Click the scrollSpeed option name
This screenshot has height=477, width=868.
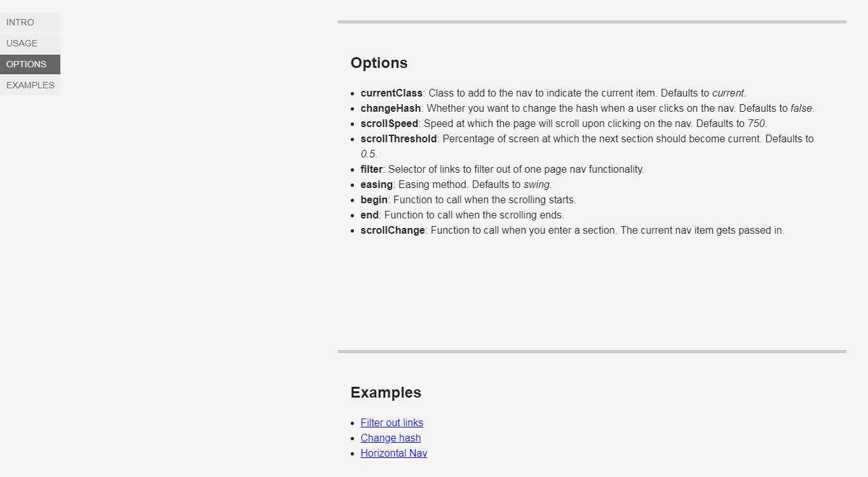tap(390, 123)
